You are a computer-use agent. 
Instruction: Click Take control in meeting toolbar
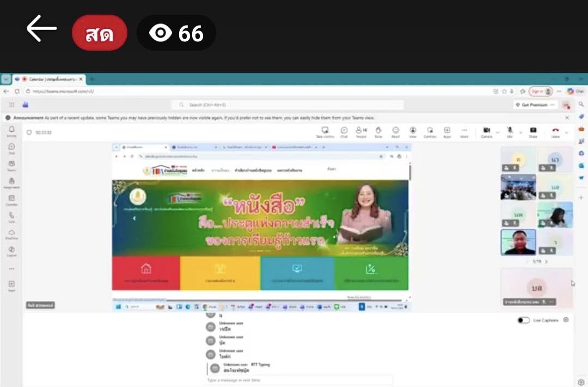[325, 132]
